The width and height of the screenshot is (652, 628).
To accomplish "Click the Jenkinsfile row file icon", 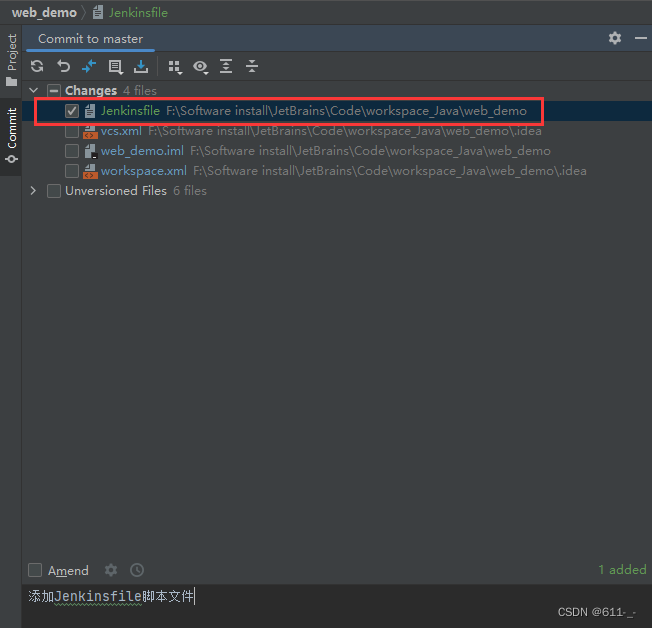I will [90, 111].
